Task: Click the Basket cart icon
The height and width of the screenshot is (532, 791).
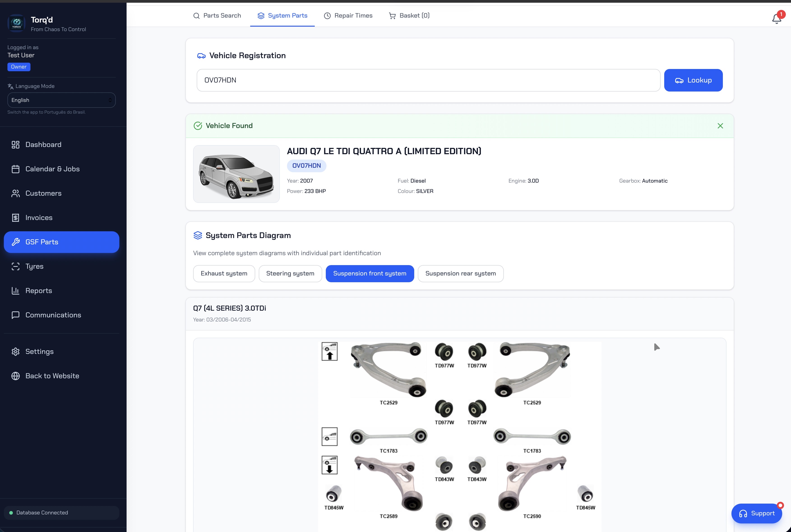Action: [392, 16]
